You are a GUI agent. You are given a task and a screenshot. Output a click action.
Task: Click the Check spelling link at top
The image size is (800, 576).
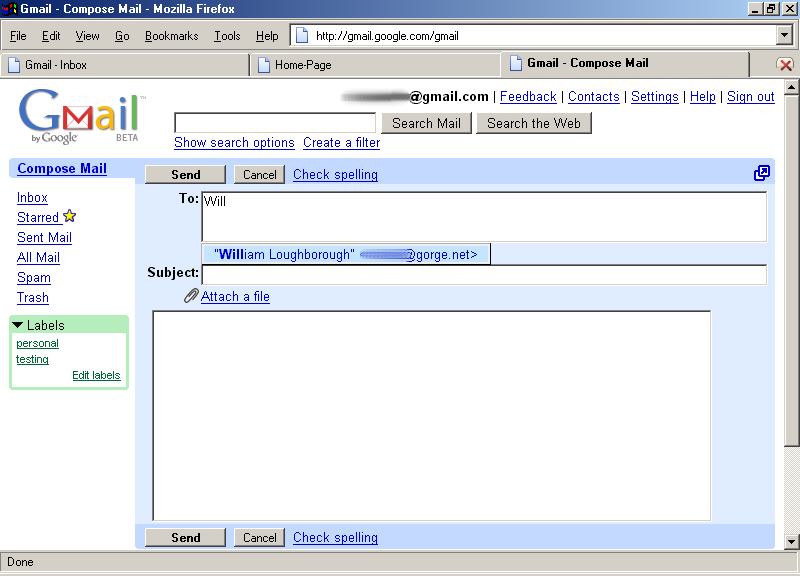[x=335, y=174]
